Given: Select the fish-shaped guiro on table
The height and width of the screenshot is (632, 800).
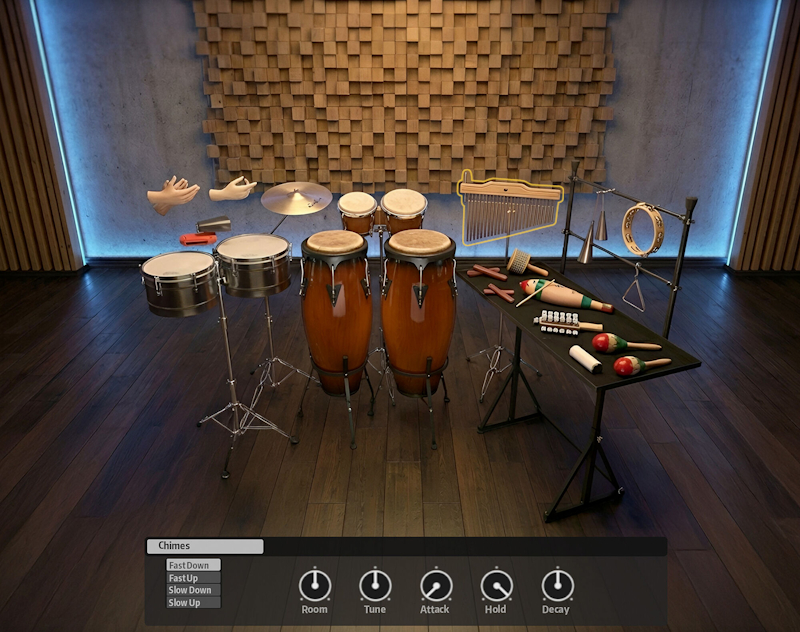Looking at the screenshot, I should 564,295.
